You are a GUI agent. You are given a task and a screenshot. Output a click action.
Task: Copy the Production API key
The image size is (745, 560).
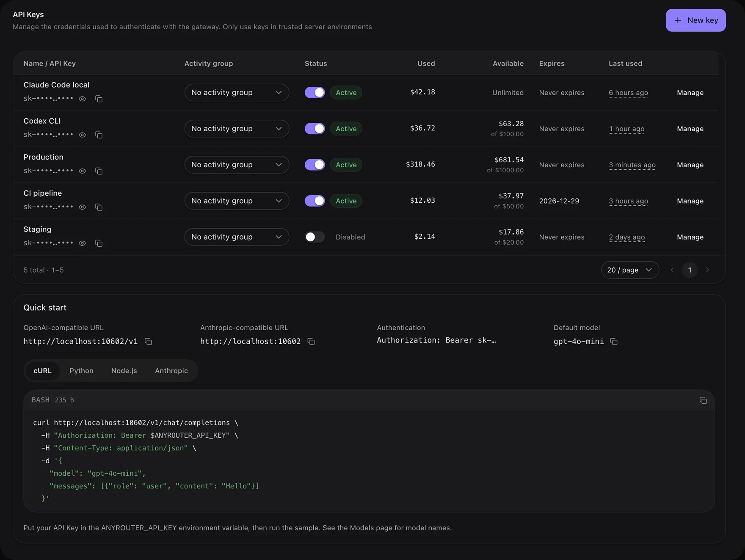point(99,171)
